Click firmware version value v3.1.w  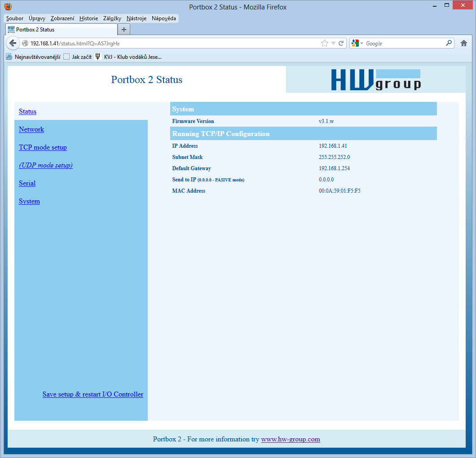pyautogui.click(x=326, y=121)
